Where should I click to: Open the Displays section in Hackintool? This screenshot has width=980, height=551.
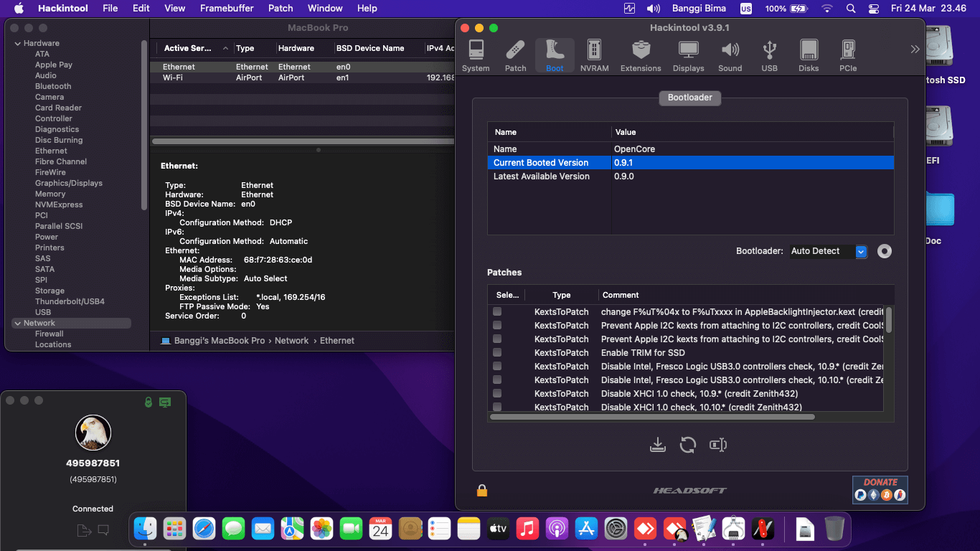pyautogui.click(x=689, y=56)
